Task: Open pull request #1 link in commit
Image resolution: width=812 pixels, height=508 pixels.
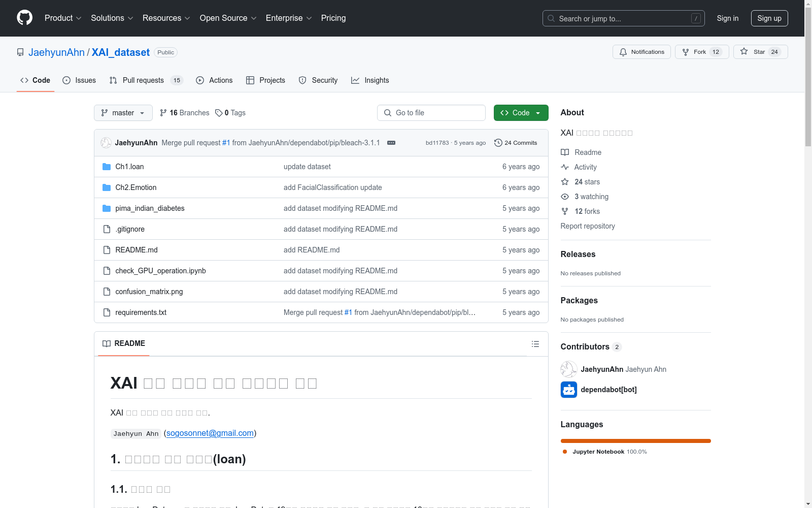Action: click(226, 143)
